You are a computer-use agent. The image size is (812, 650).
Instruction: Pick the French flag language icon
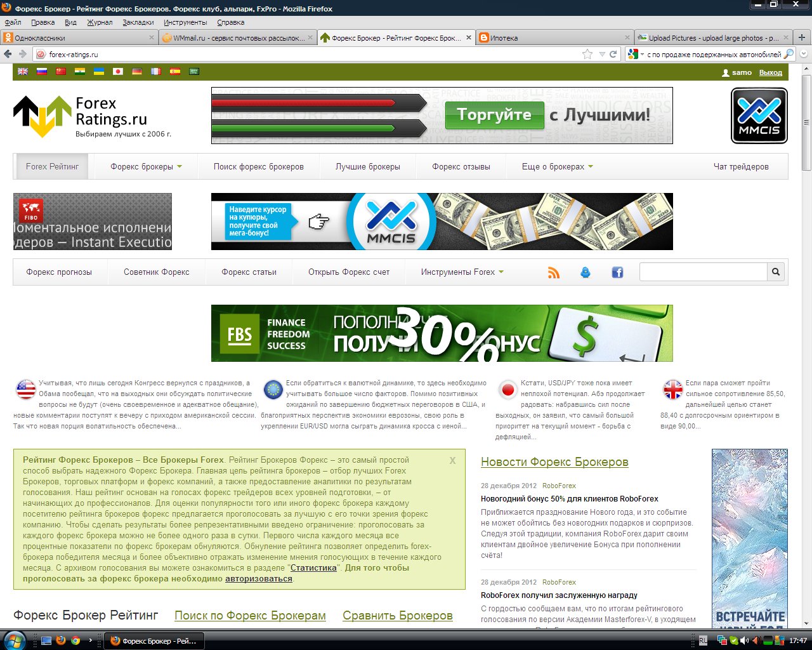[156, 72]
